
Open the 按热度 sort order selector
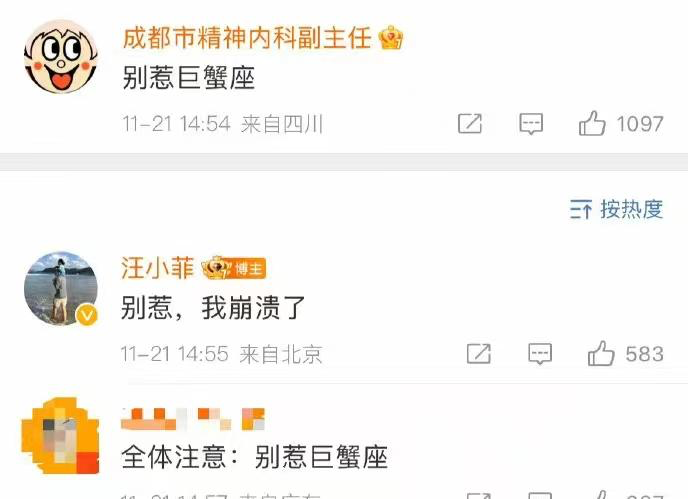(616, 209)
